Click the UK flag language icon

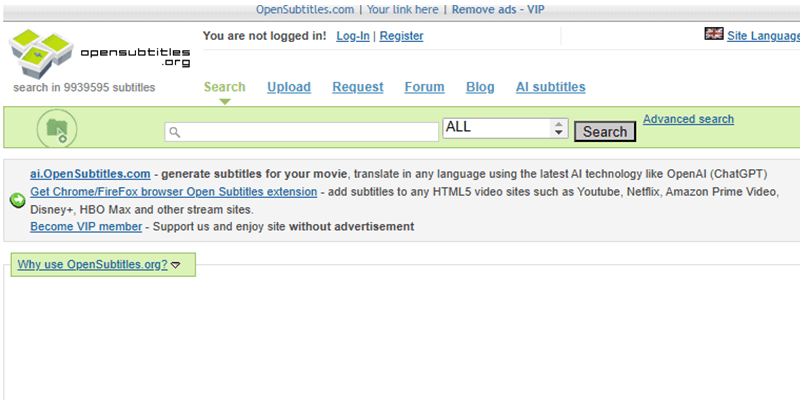(x=714, y=34)
